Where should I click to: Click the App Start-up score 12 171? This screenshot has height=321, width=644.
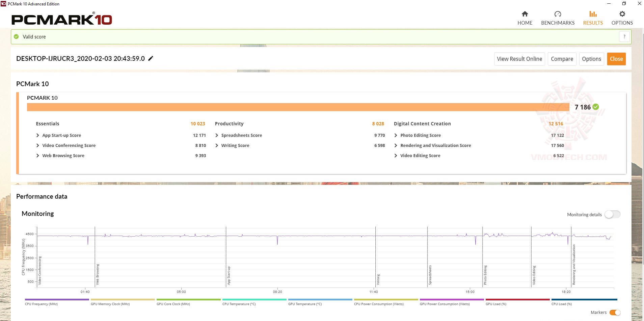point(199,135)
